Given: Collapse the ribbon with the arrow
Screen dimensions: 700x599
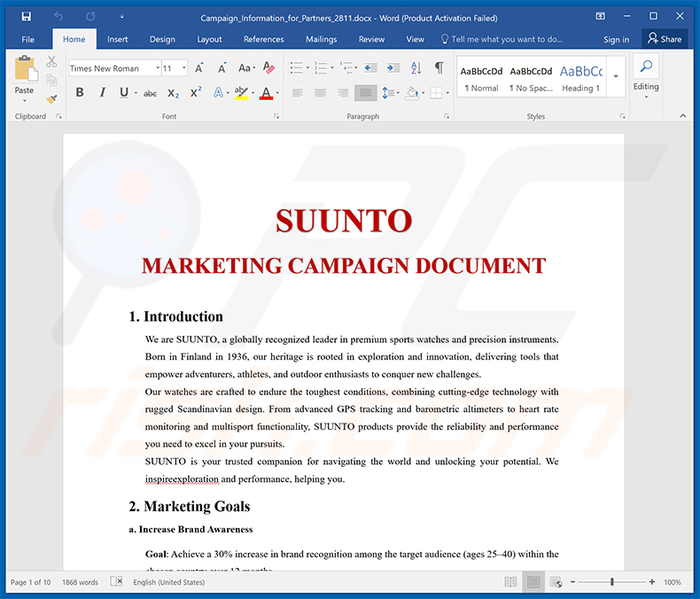Looking at the screenshot, I should click(683, 115).
